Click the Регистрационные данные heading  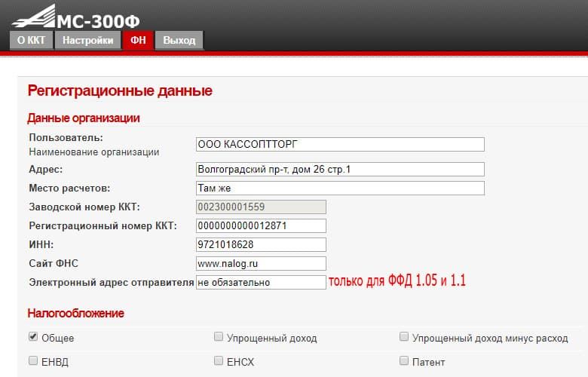120,90
